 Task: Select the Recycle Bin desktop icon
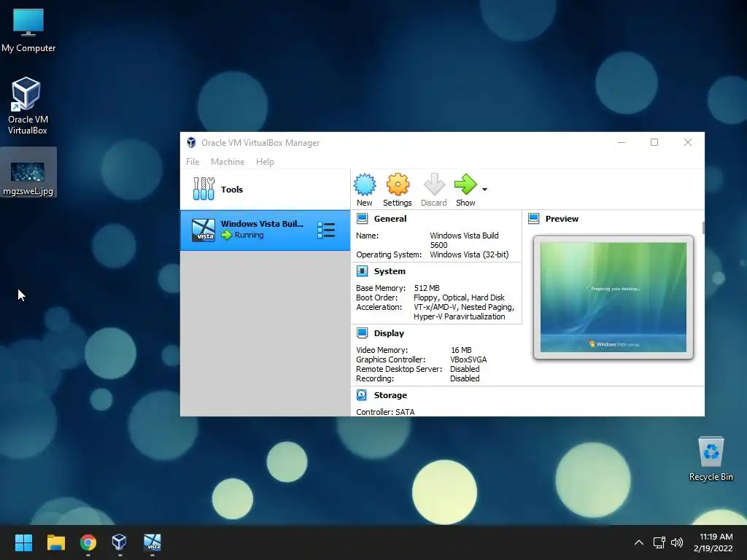(711, 459)
